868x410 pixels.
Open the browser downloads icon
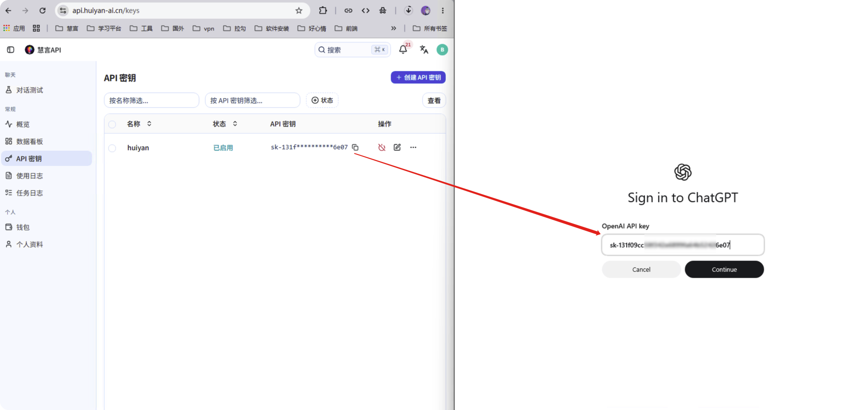click(x=408, y=10)
